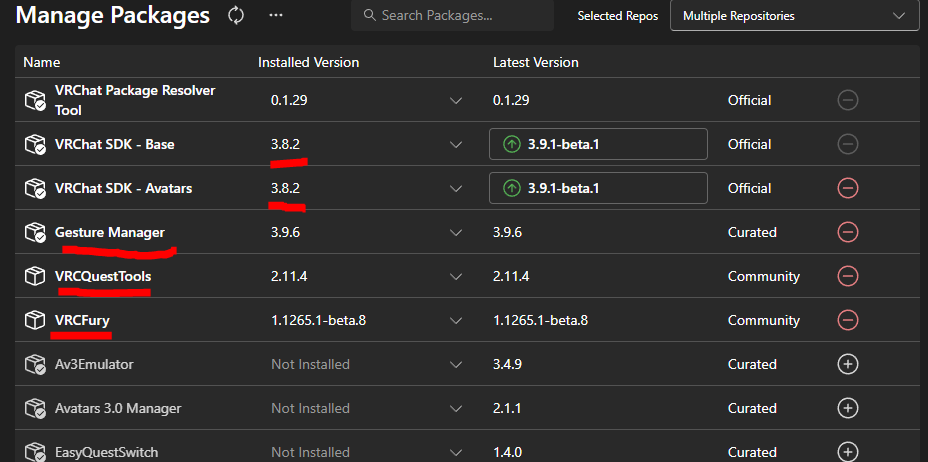Expand version dropdown for VRChat SDK - Avatars

pyautogui.click(x=455, y=189)
